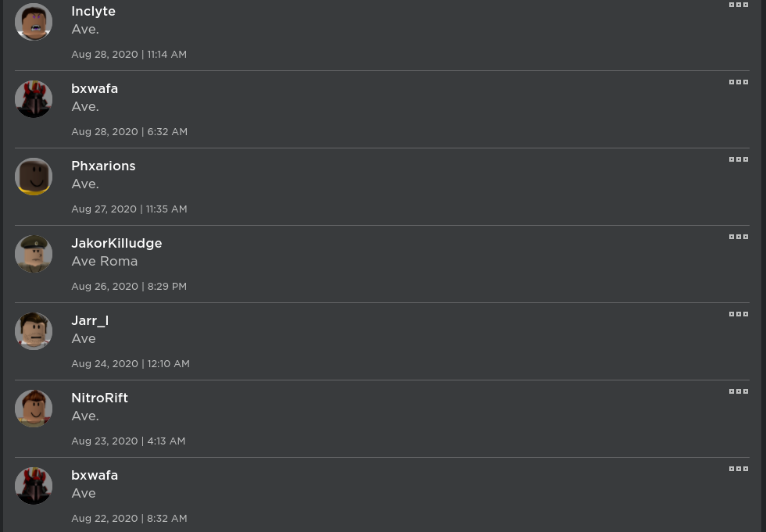
Task: Open three-dot menu on Inclyte's post
Action: (738, 5)
